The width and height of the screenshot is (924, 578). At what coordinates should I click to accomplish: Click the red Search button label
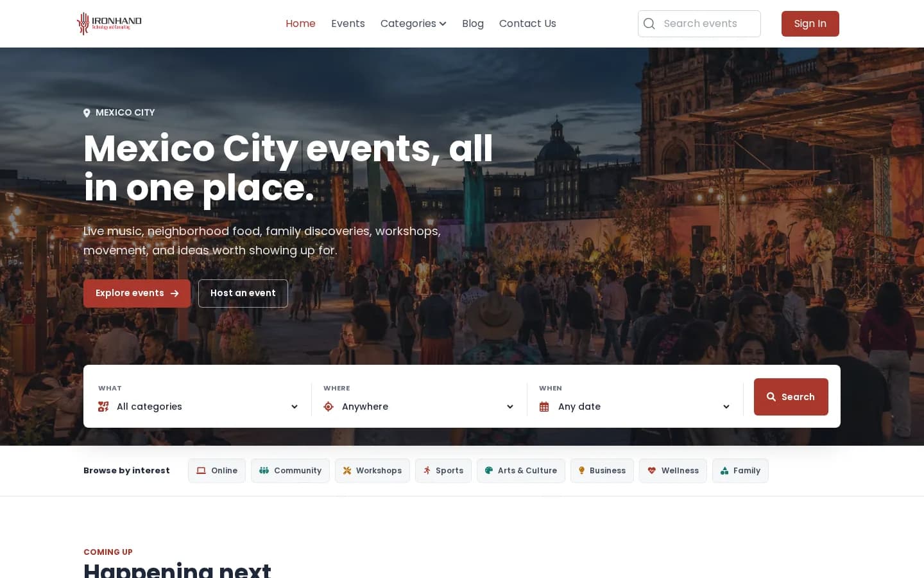(x=798, y=397)
